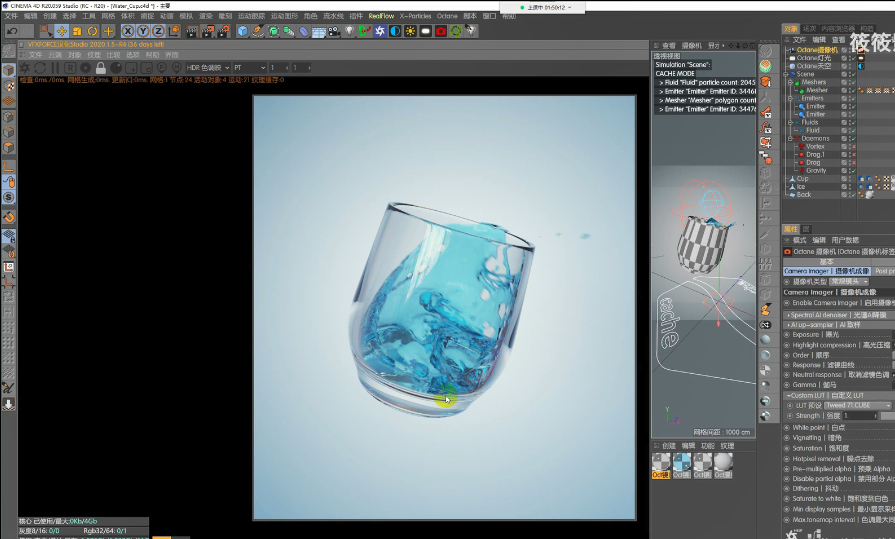Enable the Vortex daemon red X toggle
The image size is (895, 539).
click(853, 147)
